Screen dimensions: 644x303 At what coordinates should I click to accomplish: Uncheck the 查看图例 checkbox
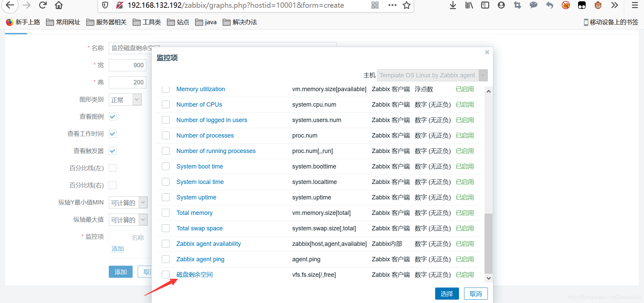[x=113, y=117]
